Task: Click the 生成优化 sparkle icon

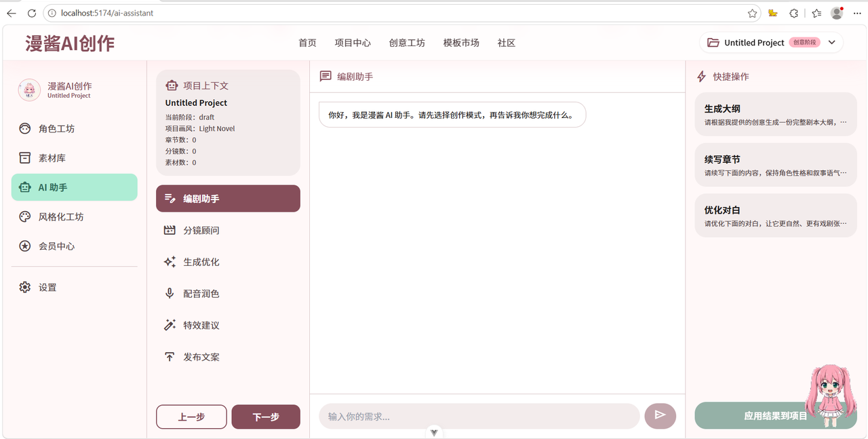Action: 170,262
